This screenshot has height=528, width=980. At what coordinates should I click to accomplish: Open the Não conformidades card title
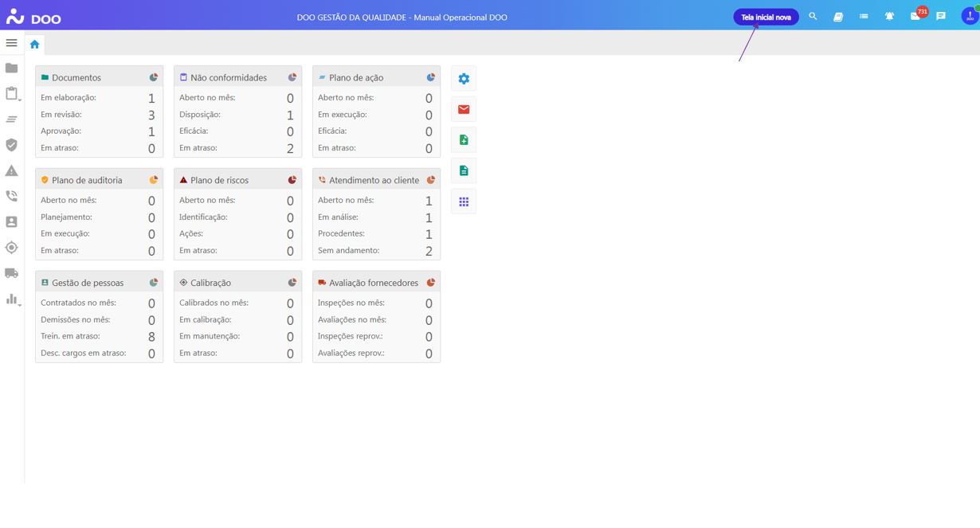coord(228,78)
